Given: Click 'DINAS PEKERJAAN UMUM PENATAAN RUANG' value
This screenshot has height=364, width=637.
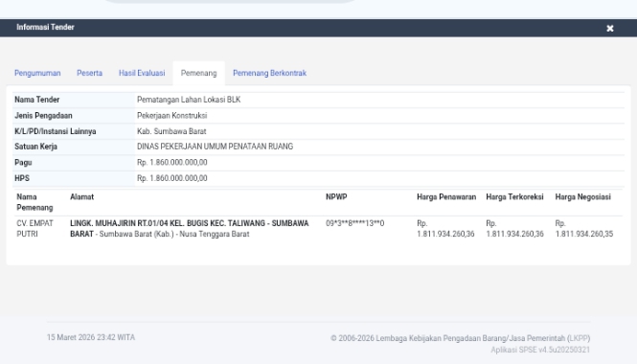Looking at the screenshot, I should pyautogui.click(x=215, y=147).
